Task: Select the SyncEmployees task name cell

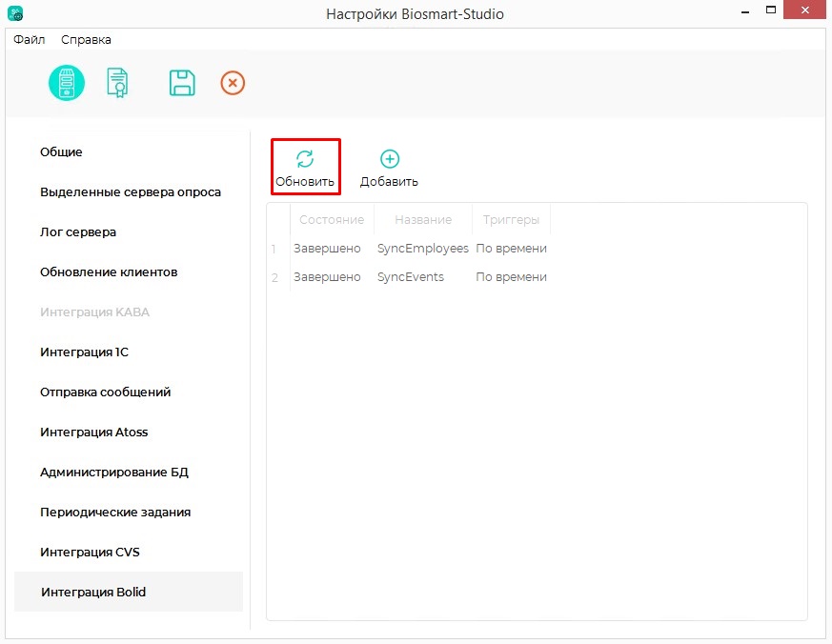Action: (423, 249)
